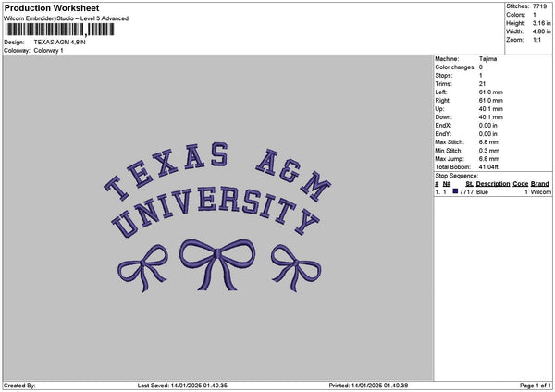Click the blue thread color swatch
This screenshot has width=555, height=392.
pyautogui.click(x=455, y=191)
